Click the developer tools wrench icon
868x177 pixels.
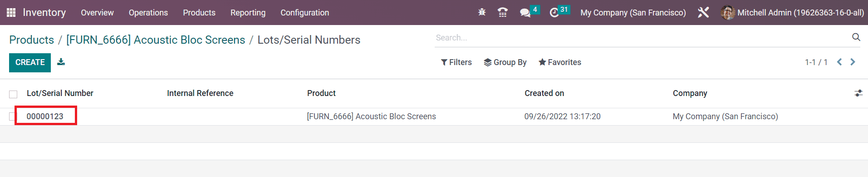pyautogui.click(x=703, y=12)
